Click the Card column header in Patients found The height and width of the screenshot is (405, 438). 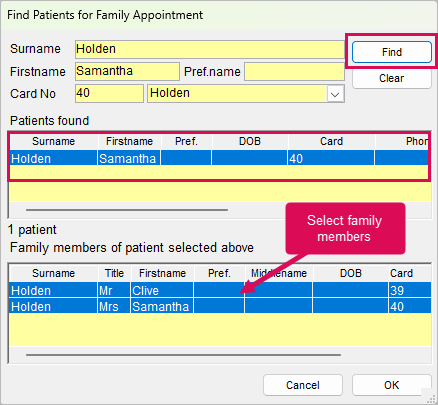pos(331,141)
